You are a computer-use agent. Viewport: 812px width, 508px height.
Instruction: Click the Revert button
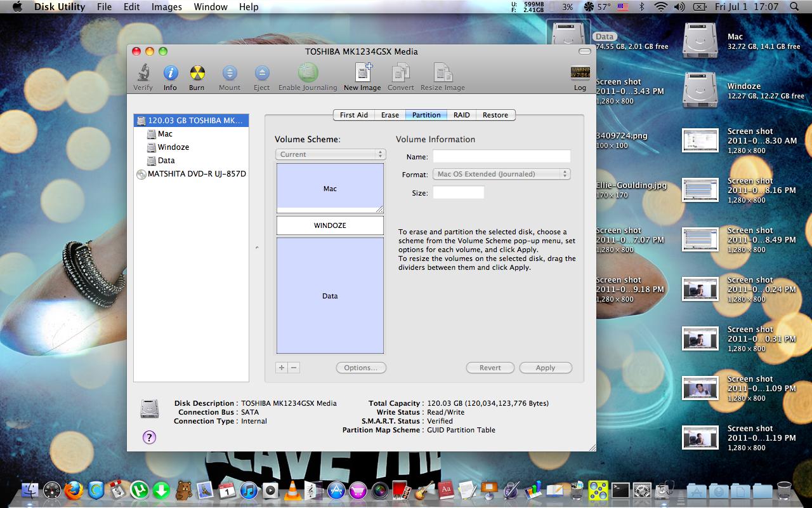(x=490, y=368)
